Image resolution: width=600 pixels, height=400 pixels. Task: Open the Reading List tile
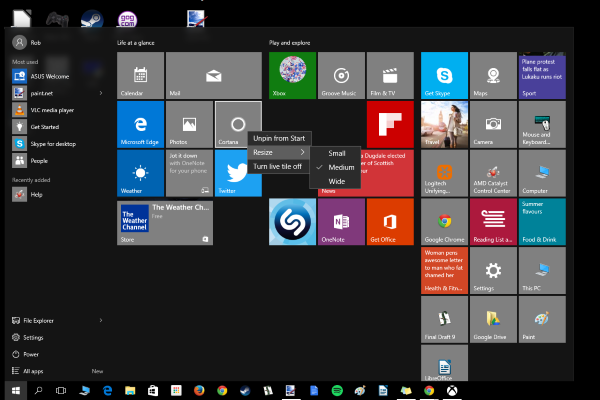click(493, 222)
